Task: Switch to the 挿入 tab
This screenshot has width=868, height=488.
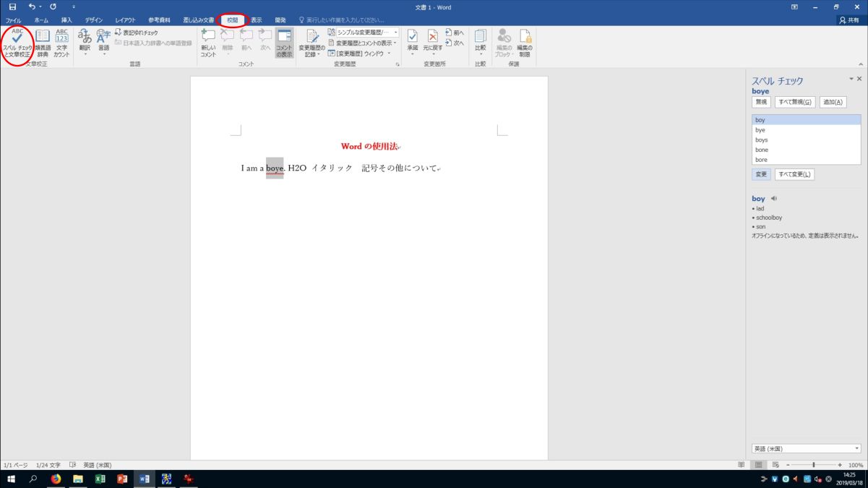Action: [x=66, y=20]
